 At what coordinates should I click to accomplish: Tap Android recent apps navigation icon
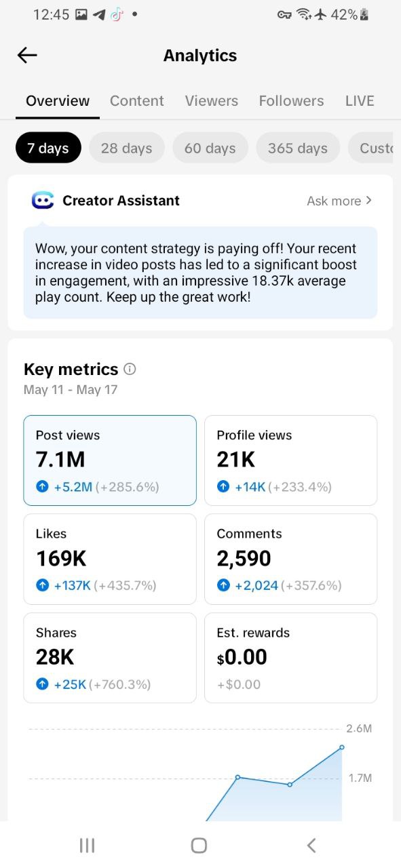(x=87, y=845)
